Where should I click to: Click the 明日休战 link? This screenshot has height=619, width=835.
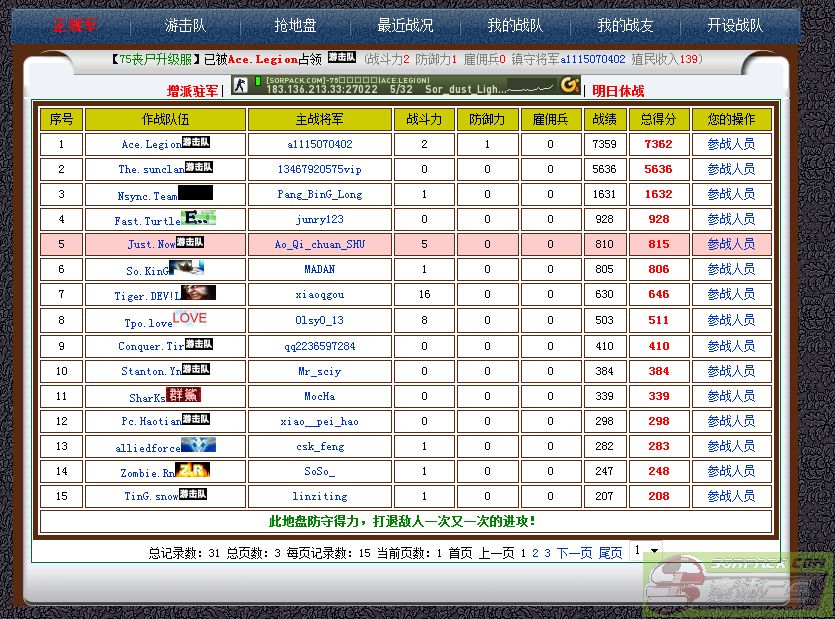(x=618, y=91)
